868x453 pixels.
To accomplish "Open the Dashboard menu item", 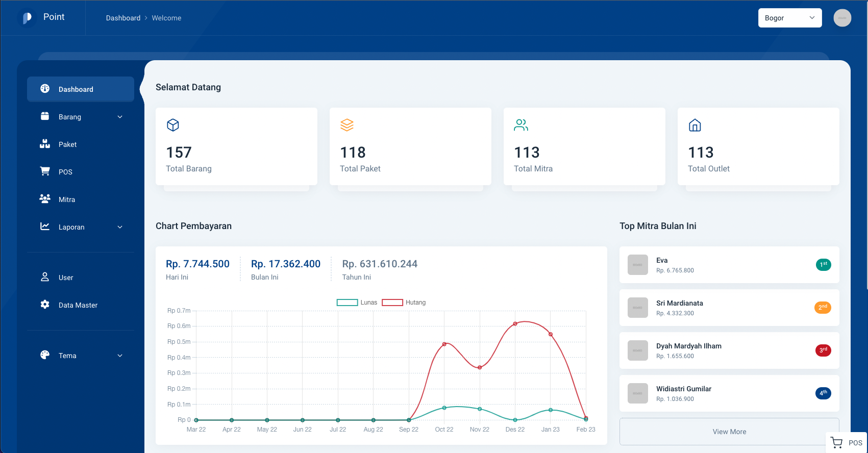I will click(81, 89).
